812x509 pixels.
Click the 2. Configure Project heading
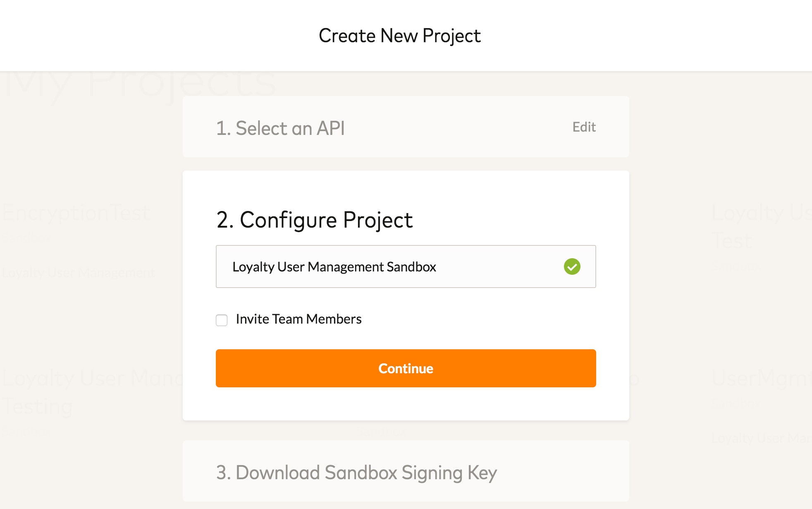click(314, 220)
